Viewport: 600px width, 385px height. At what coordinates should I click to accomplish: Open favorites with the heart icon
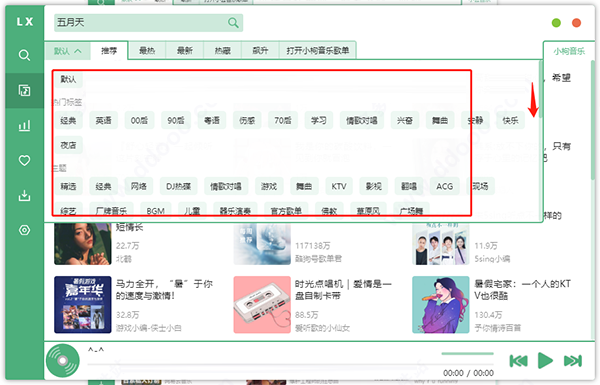(24, 160)
